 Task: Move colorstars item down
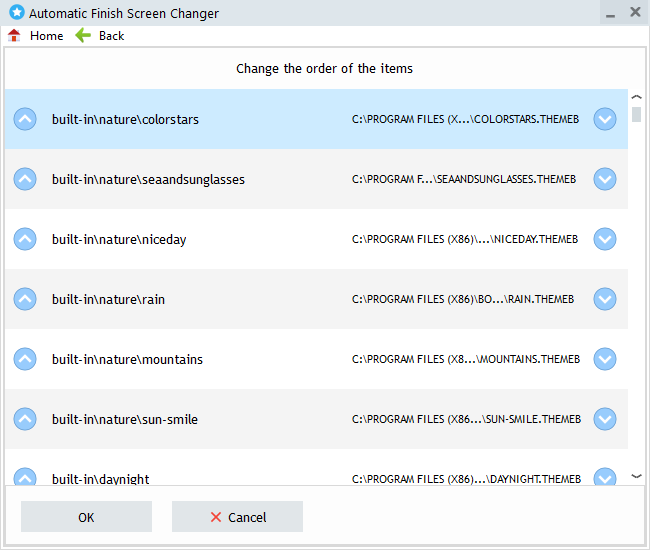(x=604, y=119)
